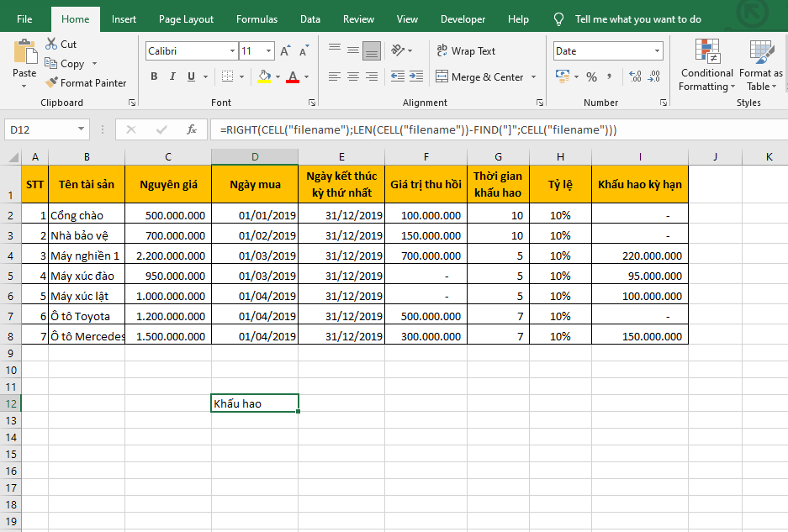Open the font name Calibri dropdown
The width and height of the screenshot is (788, 532).
pos(232,51)
